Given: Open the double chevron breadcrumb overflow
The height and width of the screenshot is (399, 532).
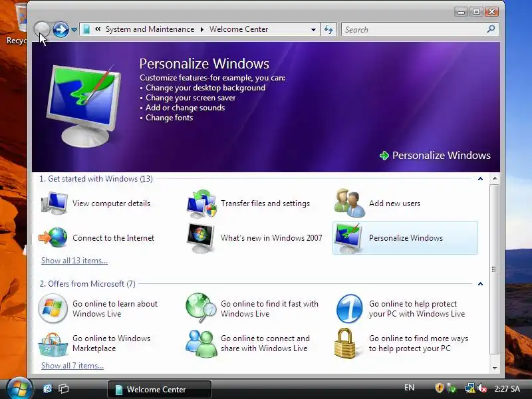Looking at the screenshot, I should 98,29.
